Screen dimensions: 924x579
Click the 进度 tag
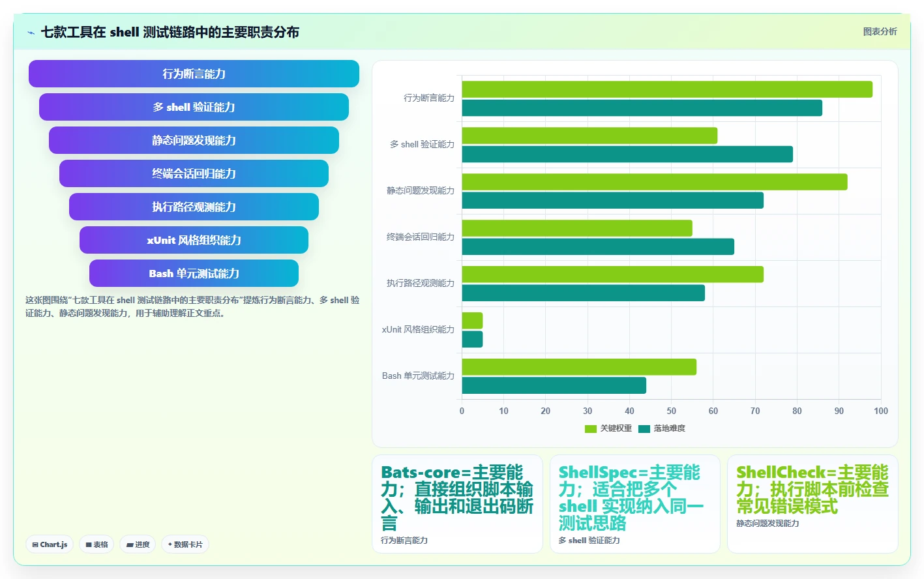pos(138,544)
